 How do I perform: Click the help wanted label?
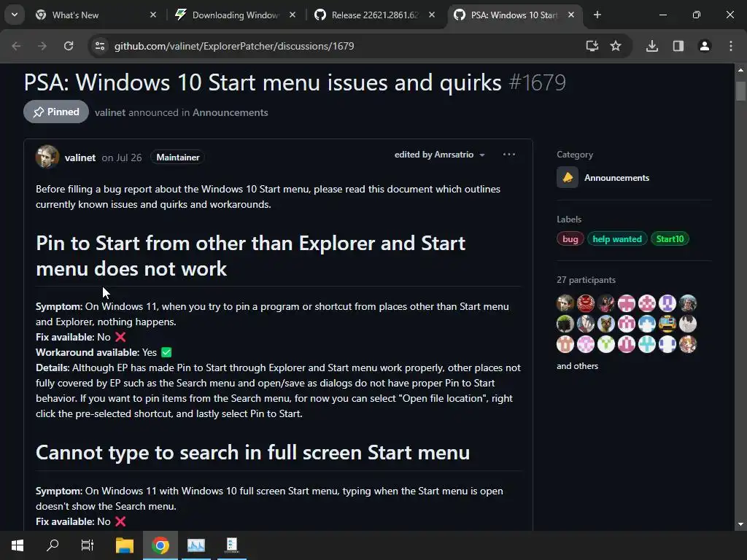pos(617,239)
